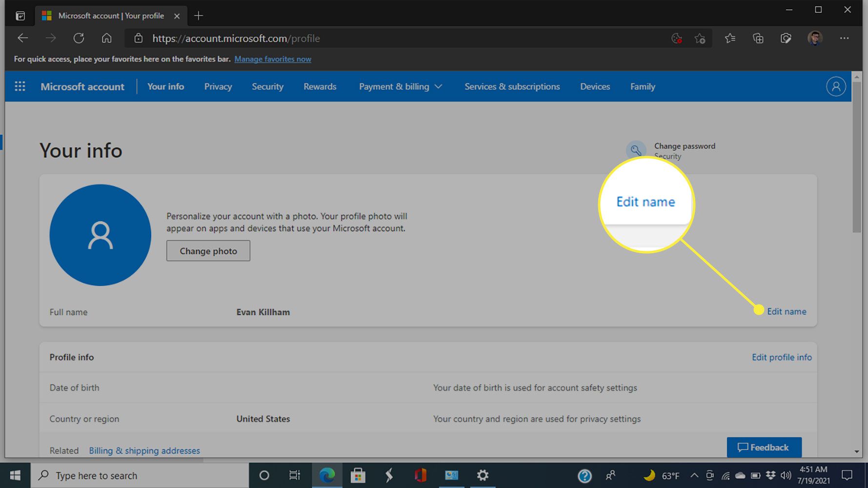Open the Security tab
This screenshot has width=868, height=488.
(267, 86)
